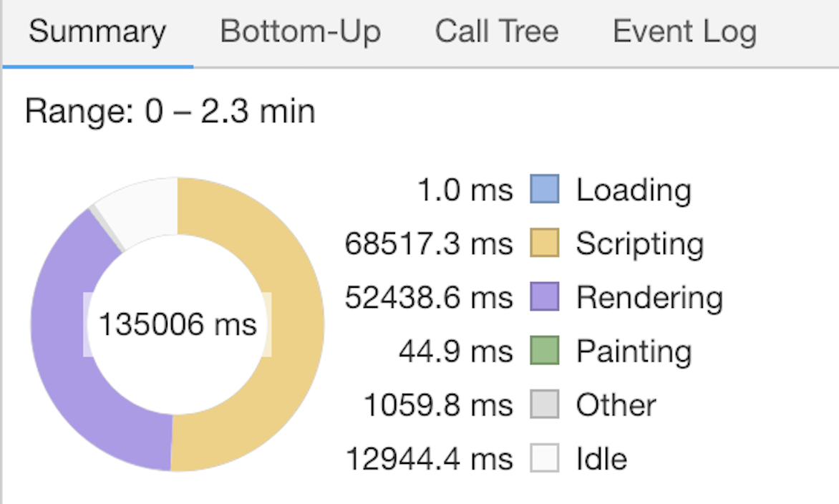This screenshot has width=839, height=504.
Task: Click the Painting legend label text
Action: (634, 352)
